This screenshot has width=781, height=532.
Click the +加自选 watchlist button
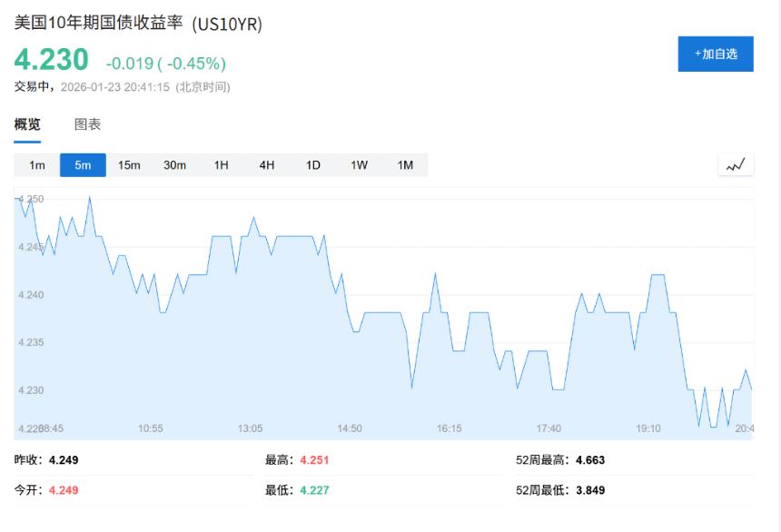[x=715, y=54]
